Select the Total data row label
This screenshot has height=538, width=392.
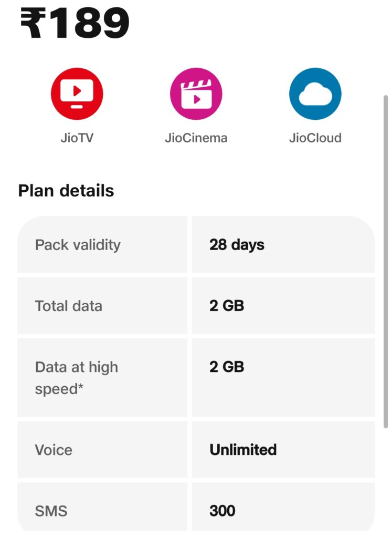point(69,306)
